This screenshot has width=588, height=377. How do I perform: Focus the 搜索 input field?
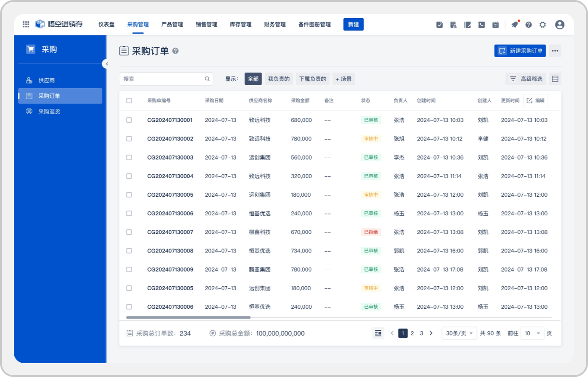pyautogui.click(x=166, y=79)
